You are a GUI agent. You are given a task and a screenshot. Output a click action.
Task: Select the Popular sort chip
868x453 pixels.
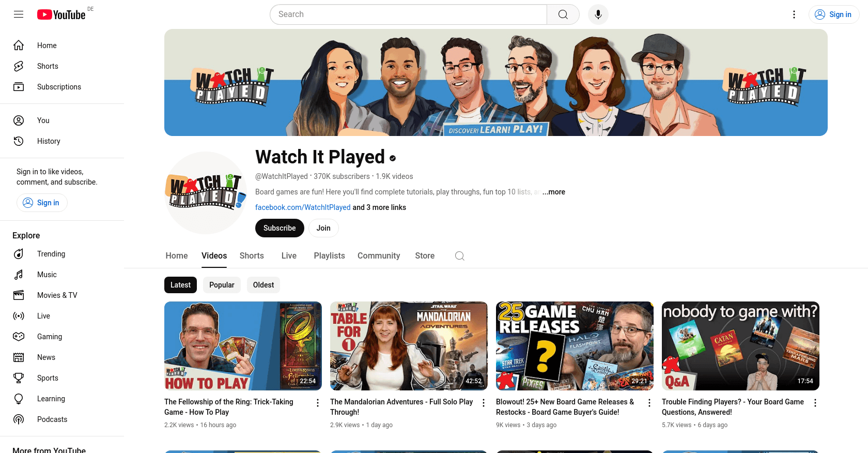(x=222, y=285)
